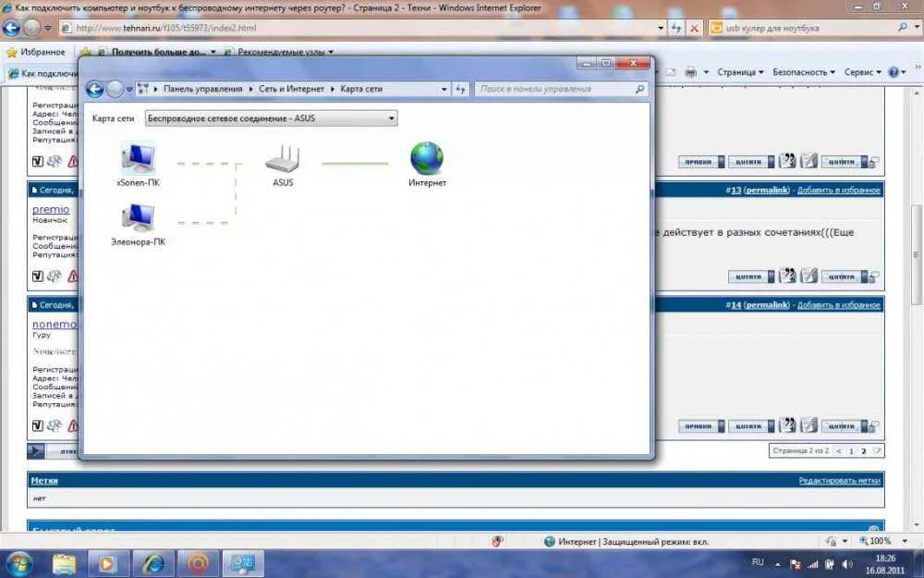Refresh the Control Panel view
Image resolution: width=924 pixels, height=578 pixels.
pos(461,89)
